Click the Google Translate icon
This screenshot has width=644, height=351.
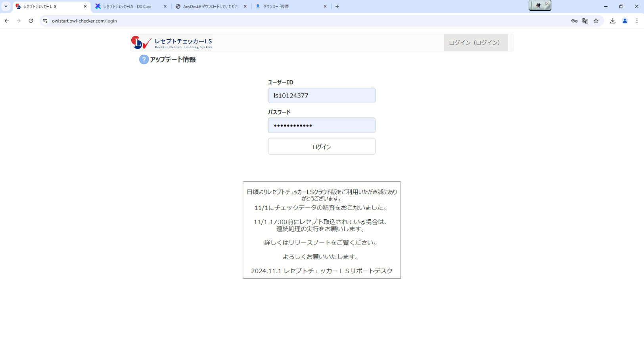(x=585, y=21)
